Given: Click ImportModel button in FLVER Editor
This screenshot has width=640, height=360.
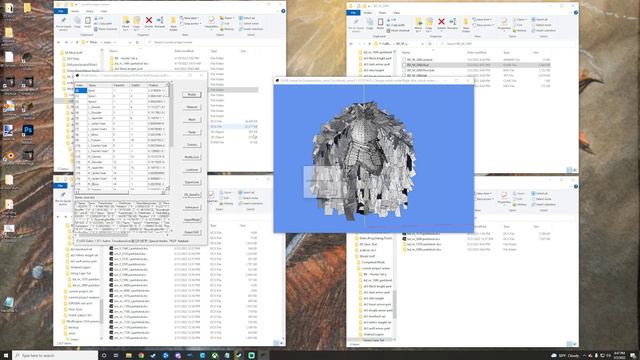Looking at the screenshot, I should point(191,220).
